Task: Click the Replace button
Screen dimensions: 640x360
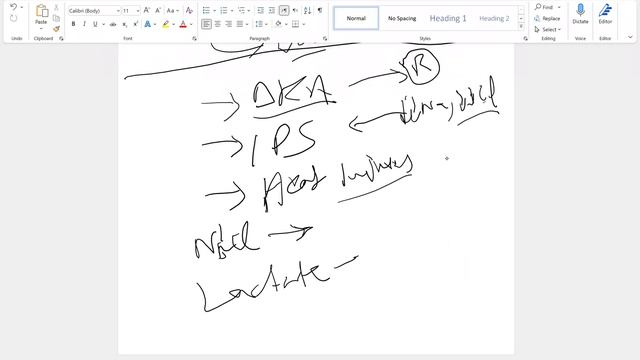Action: click(547, 18)
